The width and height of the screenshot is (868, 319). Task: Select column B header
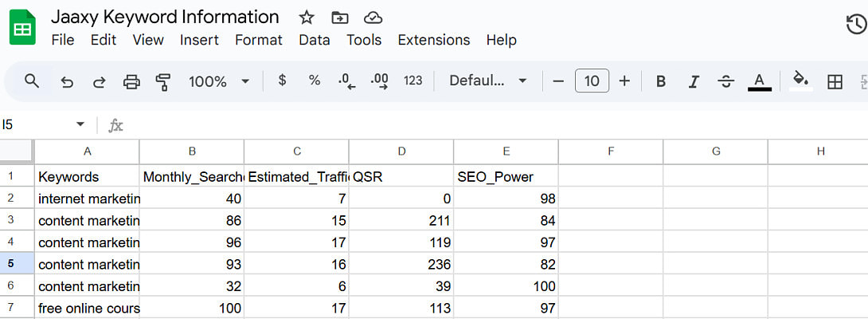click(x=192, y=151)
